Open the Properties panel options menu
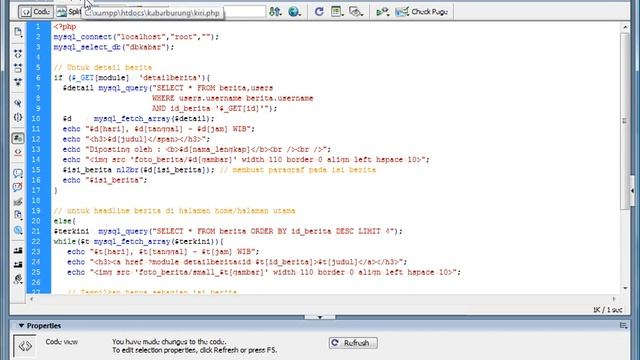This screenshot has width=640, height=360. tap(623, 325)
